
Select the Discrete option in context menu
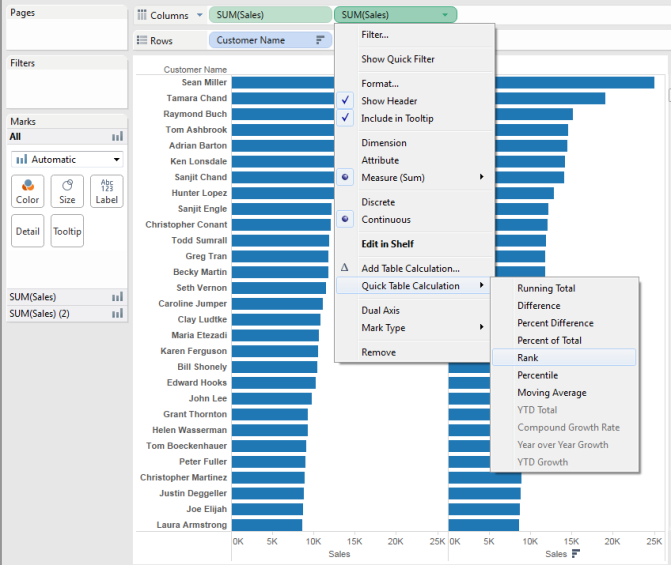pyautogui.click(x=378, y=202)
